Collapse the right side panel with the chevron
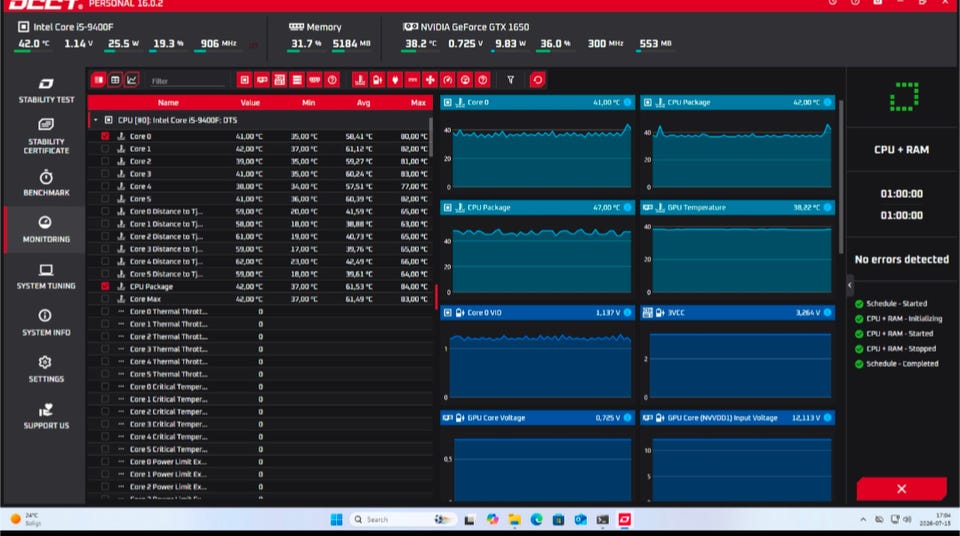Viewport: 960px width, 536px height. pyautogui.click(x=850, y=285)
